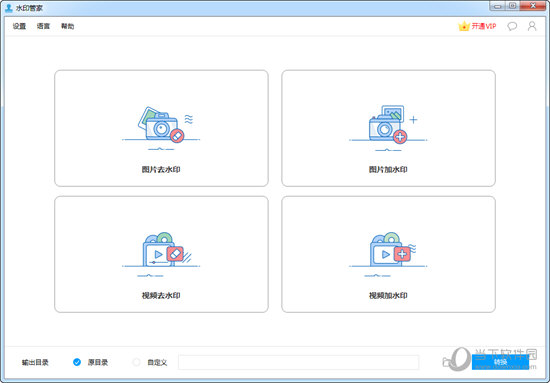Click the 视频加水印 label
The image size is (550, 383).
388,296
